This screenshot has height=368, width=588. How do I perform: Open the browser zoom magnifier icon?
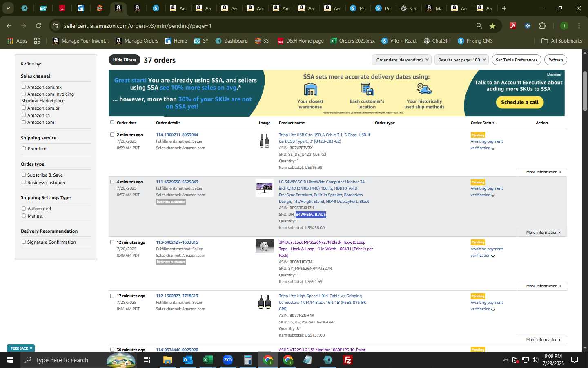479,26
